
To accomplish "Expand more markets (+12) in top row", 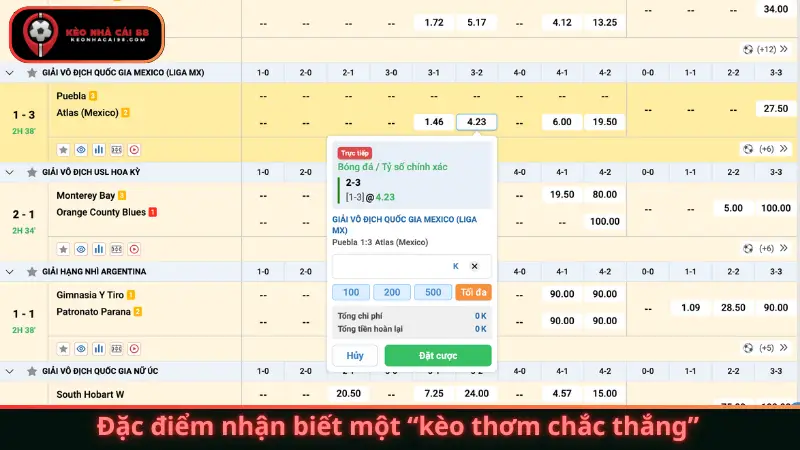I will click(766, 49).
